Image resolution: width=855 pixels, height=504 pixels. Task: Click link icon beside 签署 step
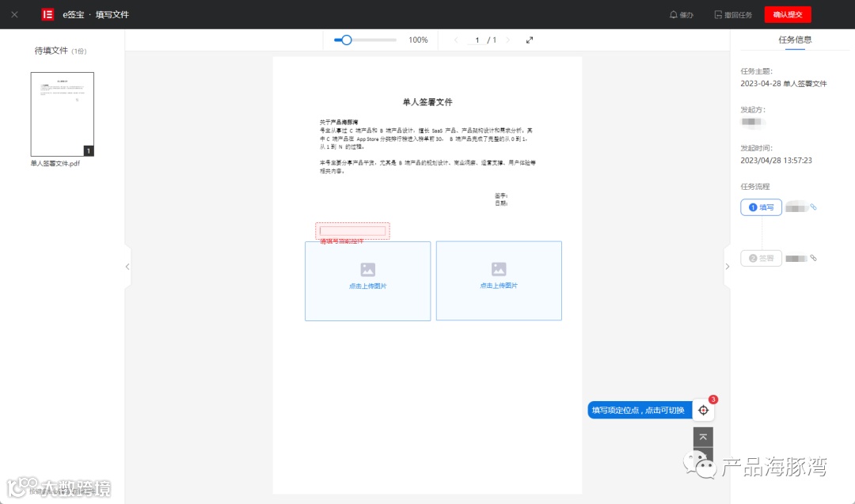(x=813, y=258)
